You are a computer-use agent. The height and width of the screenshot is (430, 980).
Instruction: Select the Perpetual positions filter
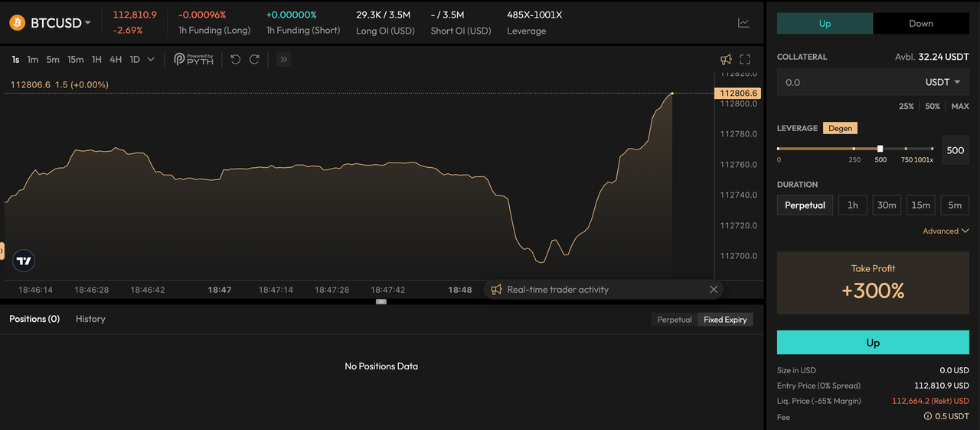click(675, 320)
